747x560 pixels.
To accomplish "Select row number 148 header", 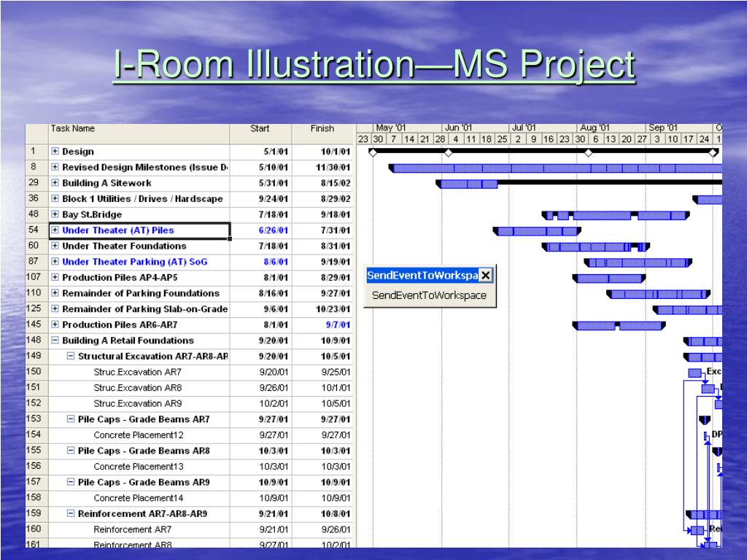I will [36, 340].
